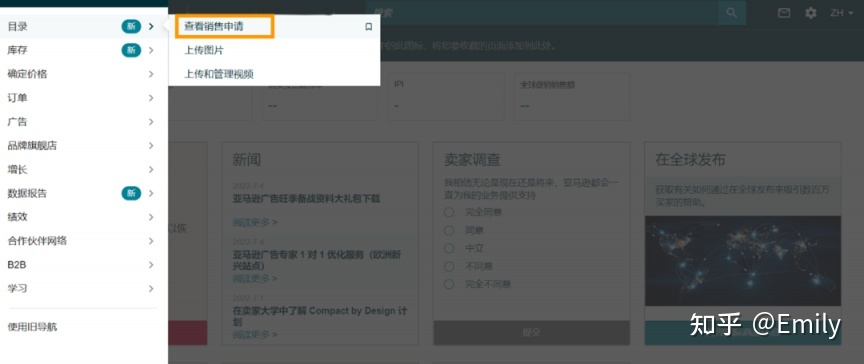Open news about Compact by Design 计划
This screenshot has height=364, width=864.
[320, 316]
